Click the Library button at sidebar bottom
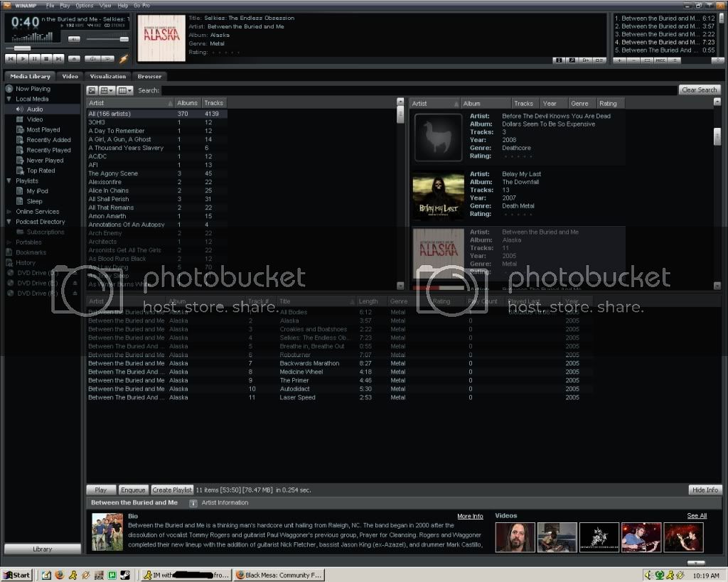 [42, 549]
